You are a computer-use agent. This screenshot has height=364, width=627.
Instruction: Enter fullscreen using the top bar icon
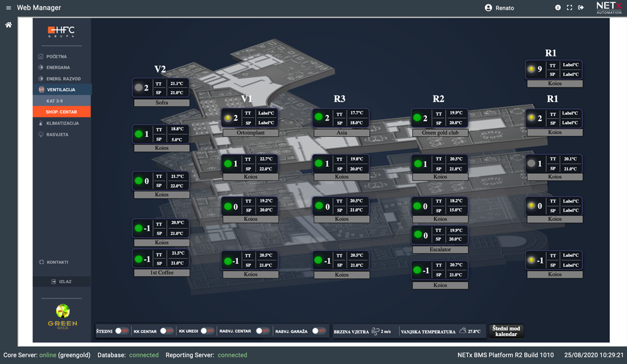coord(569,8)
